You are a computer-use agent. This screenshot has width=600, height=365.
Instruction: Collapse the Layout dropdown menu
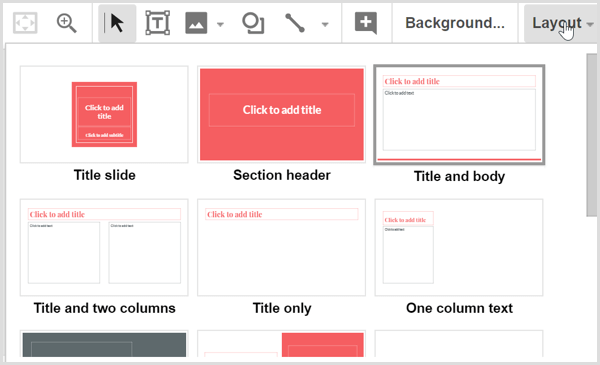point(561,23)
